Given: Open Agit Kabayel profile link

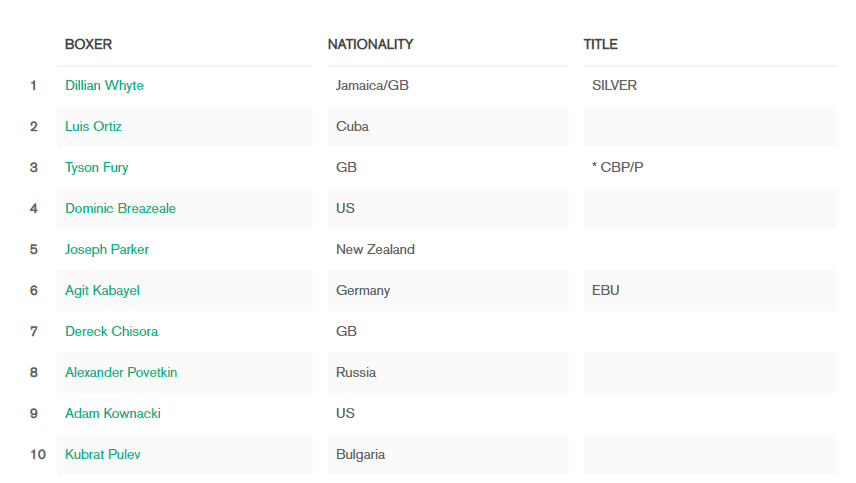Looking at the screenshot, I should click(x=103, y=290).
